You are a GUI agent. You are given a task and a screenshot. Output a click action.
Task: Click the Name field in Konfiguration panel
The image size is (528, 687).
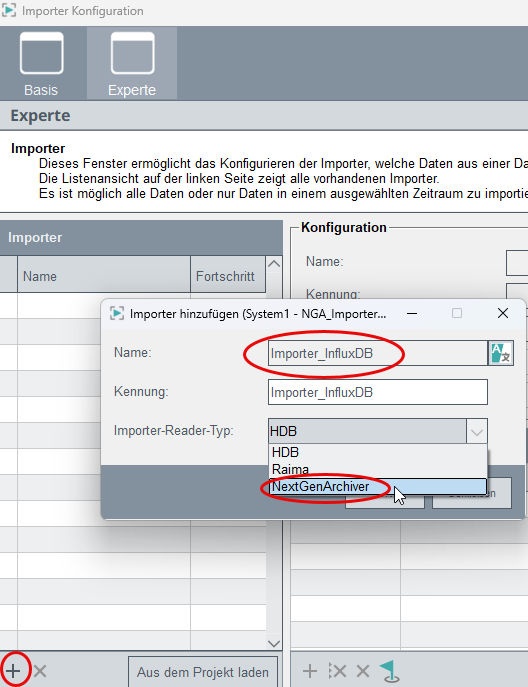(517, 262)
